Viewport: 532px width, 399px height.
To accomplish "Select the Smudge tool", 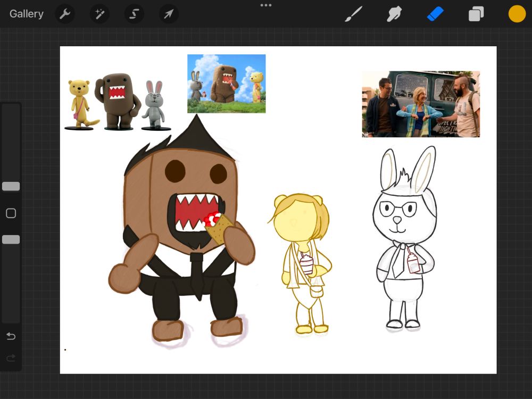I will click(394, 14).
